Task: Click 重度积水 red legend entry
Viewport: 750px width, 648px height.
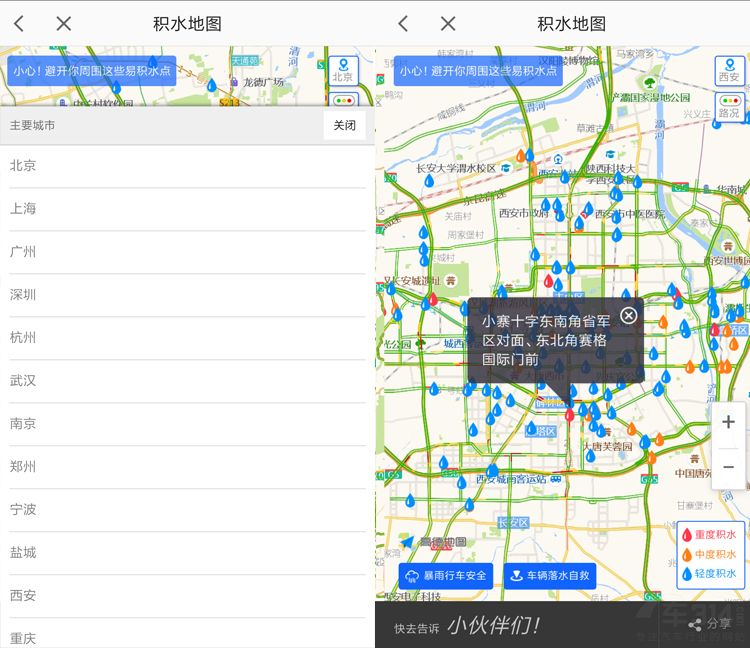Action: [x=709, y=535]
